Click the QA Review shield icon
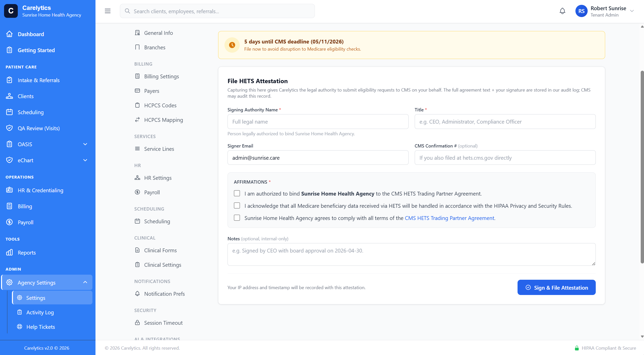This screenshot has height=355, width=644. point(9,128)
